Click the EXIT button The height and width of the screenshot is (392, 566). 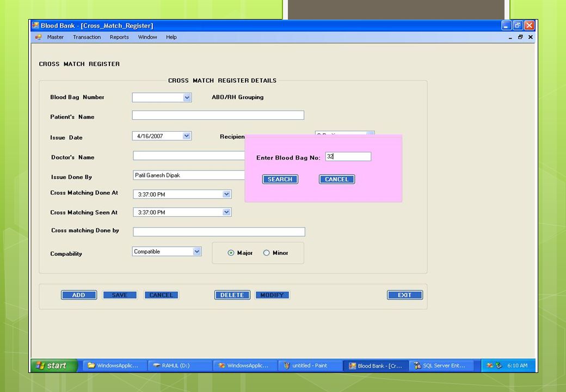(405, 295)
